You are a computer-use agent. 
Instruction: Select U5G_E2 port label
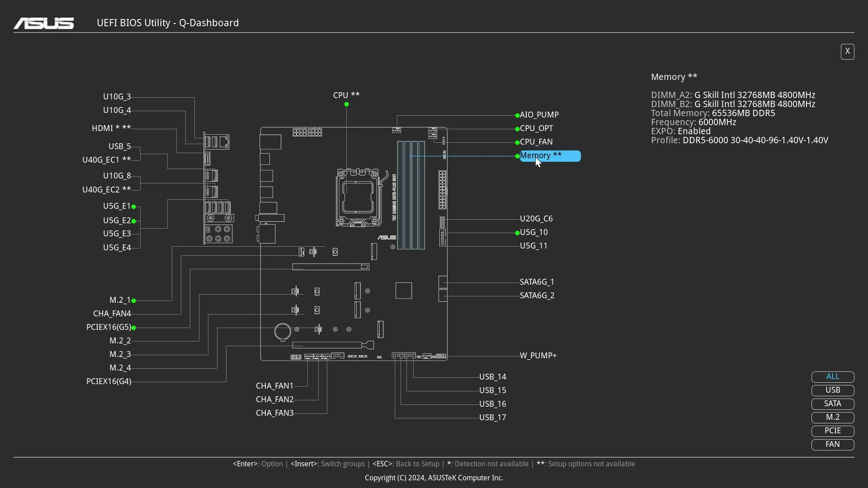[117, 221]
